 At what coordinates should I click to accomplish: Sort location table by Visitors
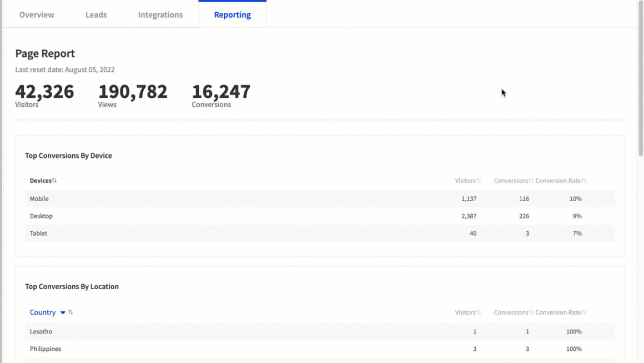point(479,312)
